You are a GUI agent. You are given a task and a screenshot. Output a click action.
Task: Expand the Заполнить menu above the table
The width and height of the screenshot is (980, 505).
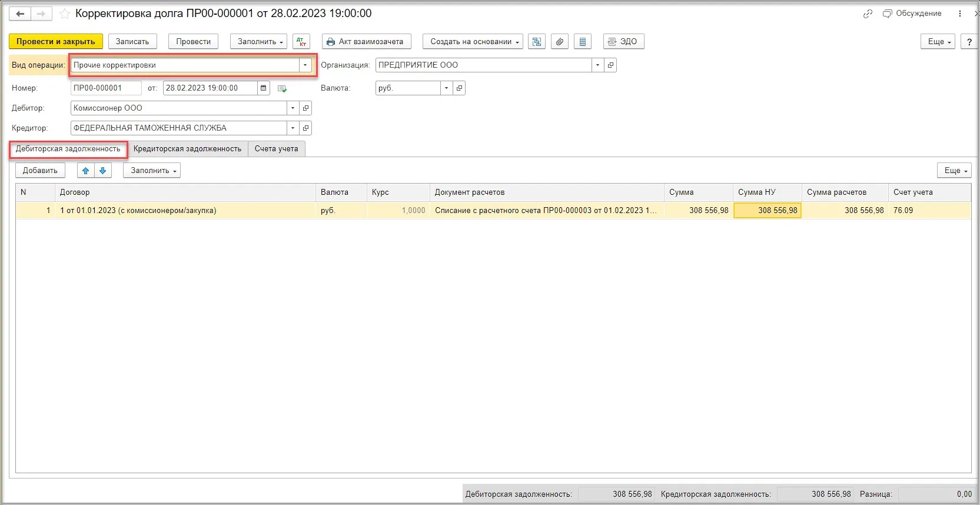tap(152, 171)
